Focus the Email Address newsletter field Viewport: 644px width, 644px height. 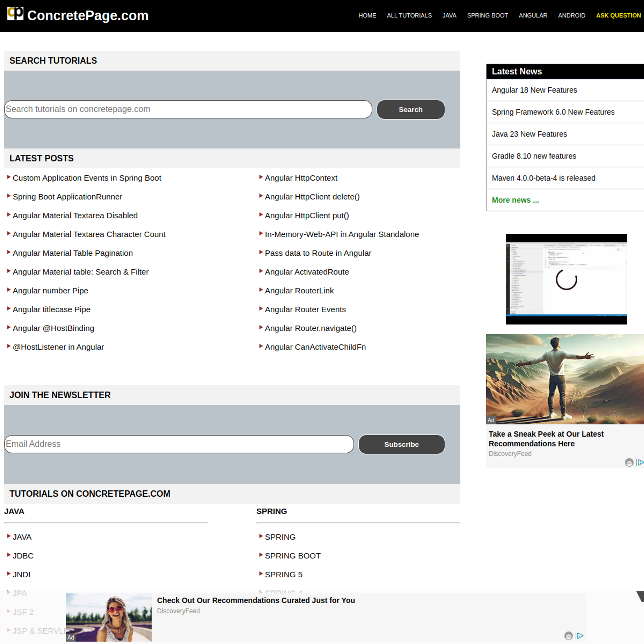[179, 444]
